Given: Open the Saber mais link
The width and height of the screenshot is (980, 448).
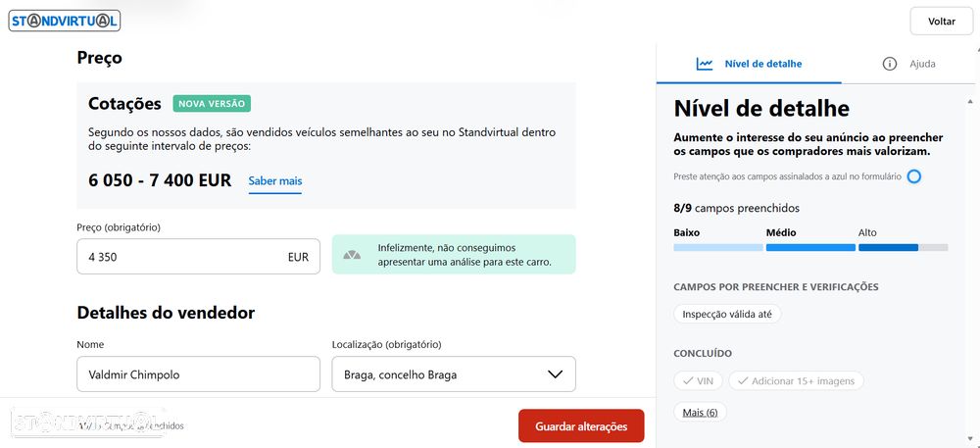Looking at the screenshot, I should click(x=275, y=181).
